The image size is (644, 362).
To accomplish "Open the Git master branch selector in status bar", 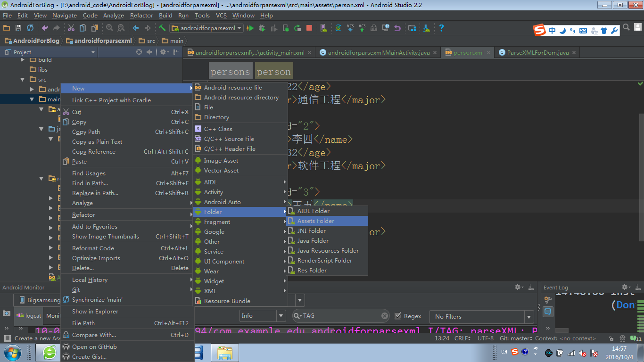I will (x=517, y=338).
